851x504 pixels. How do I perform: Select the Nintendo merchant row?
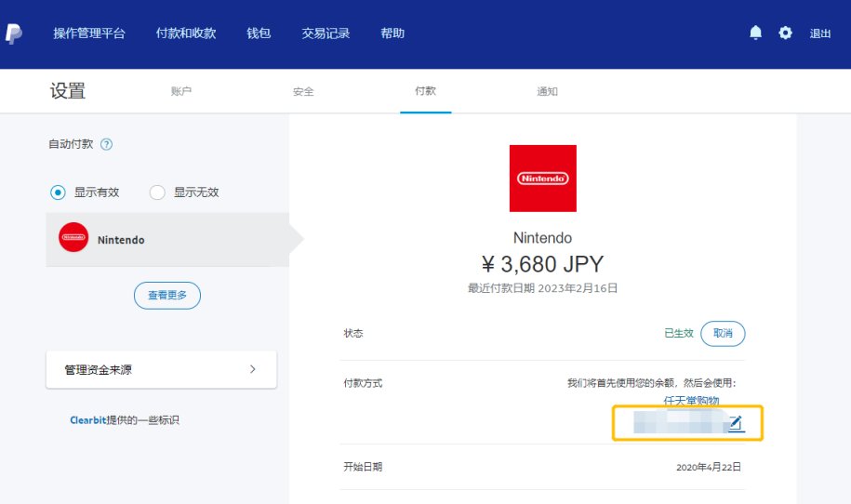[167, 239]
